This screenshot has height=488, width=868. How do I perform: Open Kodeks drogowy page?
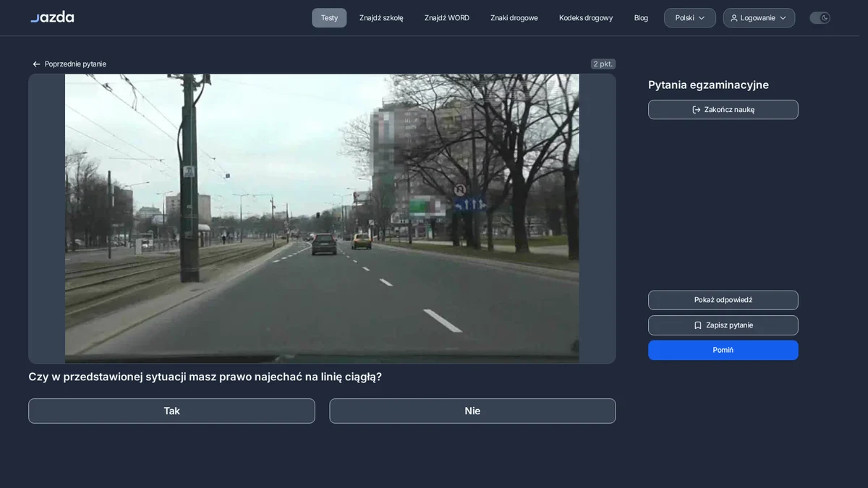pos(586,18)
